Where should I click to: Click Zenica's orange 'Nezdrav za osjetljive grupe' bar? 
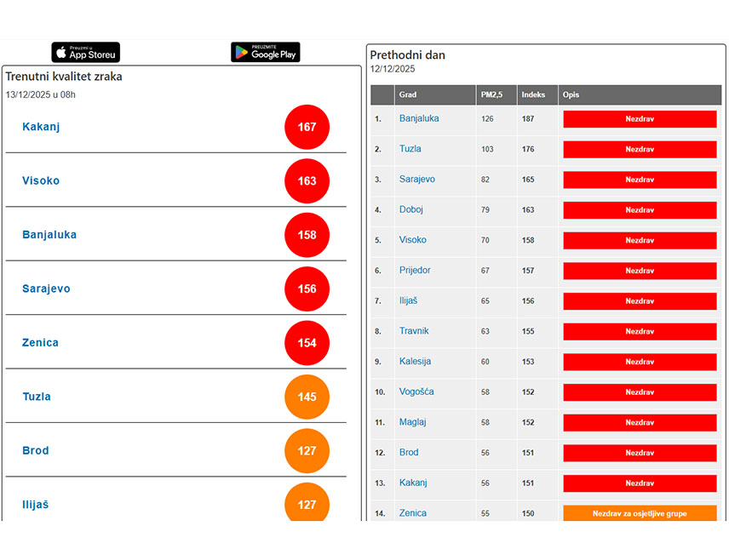[x=640, y=513]
